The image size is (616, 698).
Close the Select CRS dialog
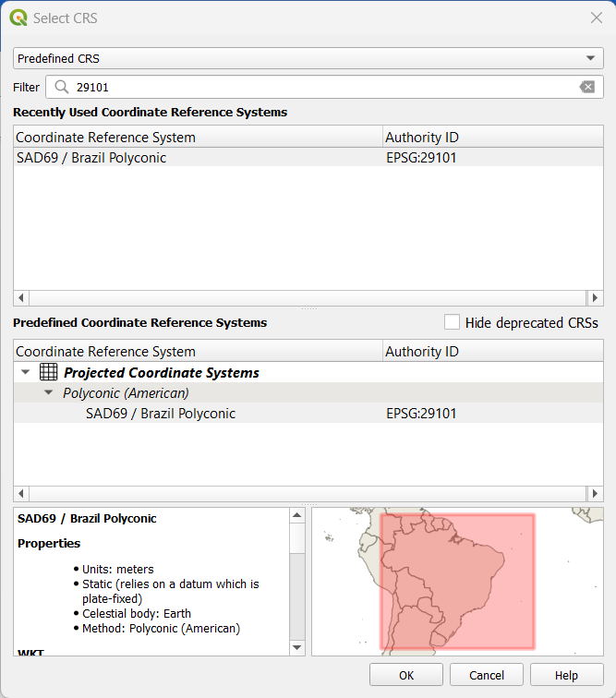[596, 18]
